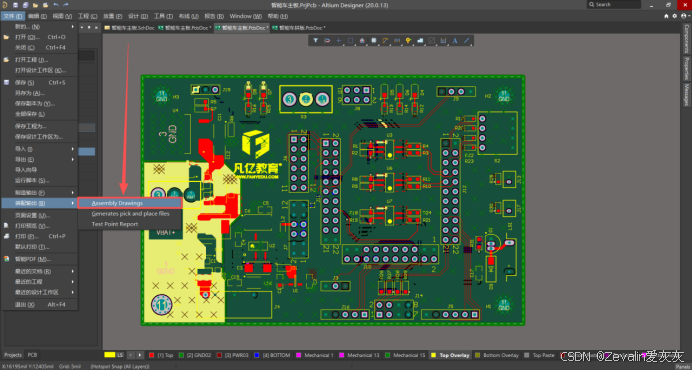Click the snap magnet icon in Active Bar
Image resolution: width=692 pixels, height=371 pixels.
(327, 41)
